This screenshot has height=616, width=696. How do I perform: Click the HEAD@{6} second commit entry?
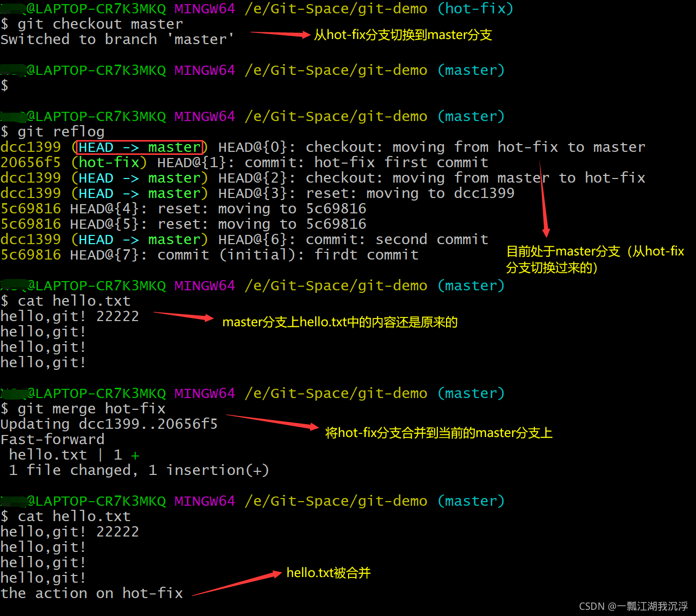point(244,240)
